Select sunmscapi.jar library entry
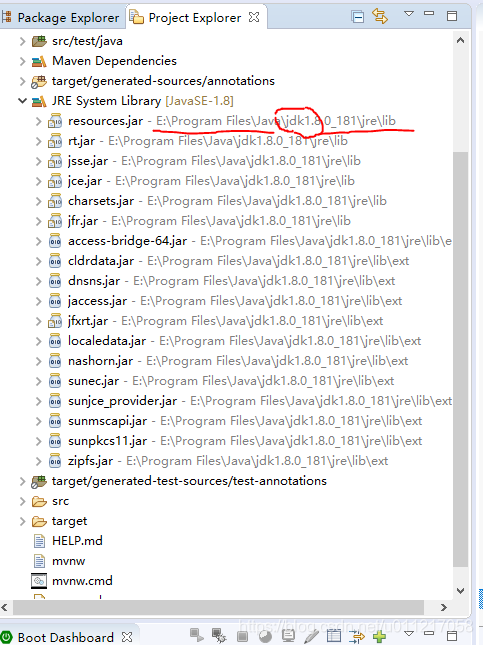The width and height of the screenshot is (483, 645). click(245, 421)
